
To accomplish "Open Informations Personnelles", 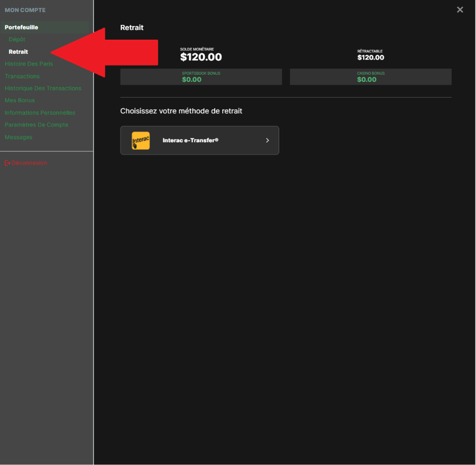I will tap(40, 113).
